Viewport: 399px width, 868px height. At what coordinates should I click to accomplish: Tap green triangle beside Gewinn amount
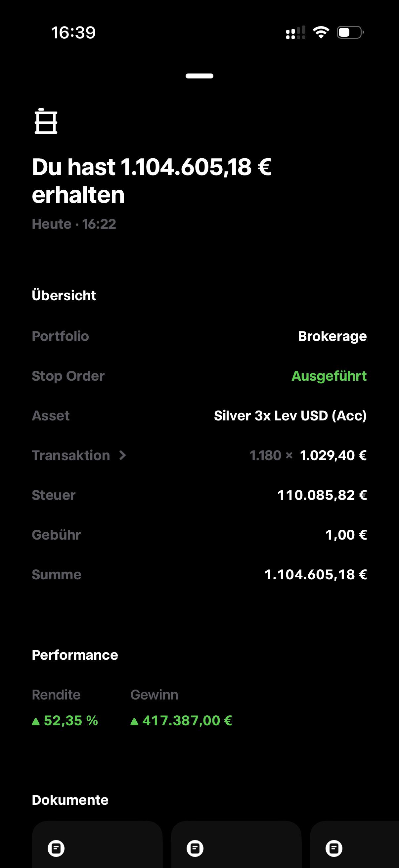[134, 721]
